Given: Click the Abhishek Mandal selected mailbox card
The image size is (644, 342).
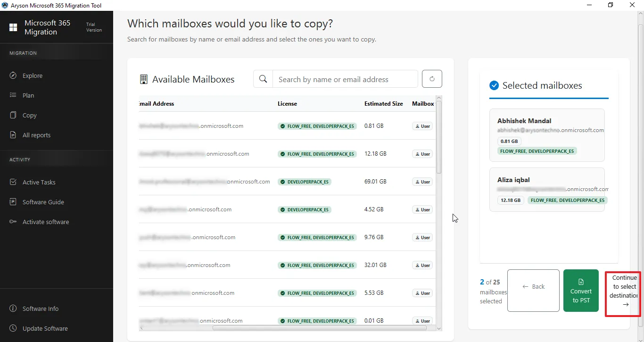Looking at the screenshot, I should click(x=547, y=135).
